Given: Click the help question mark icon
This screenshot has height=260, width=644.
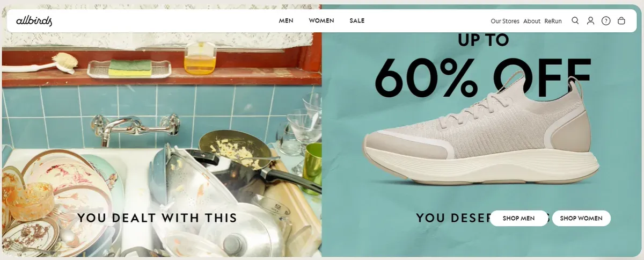Looking at the screenshot, I should 606,21.
